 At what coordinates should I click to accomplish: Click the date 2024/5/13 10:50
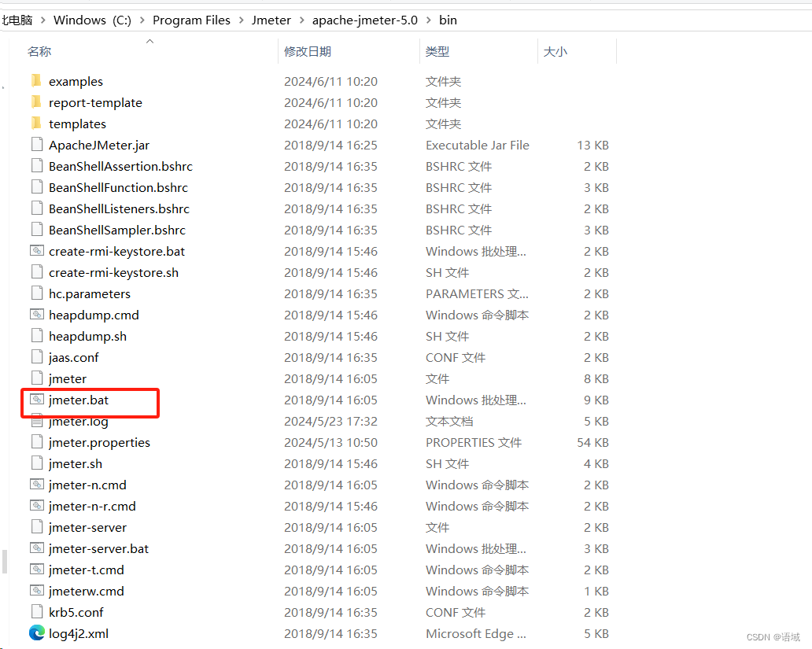330,442
